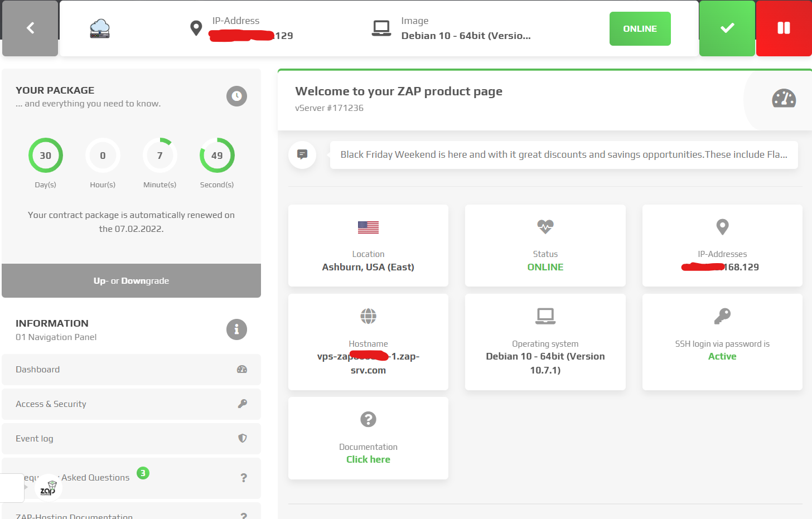The width and height of the screenshot is (812, 519).
Task: Click question mark icon in Frequently Asked Questions row
Action: tap(244, 478)
